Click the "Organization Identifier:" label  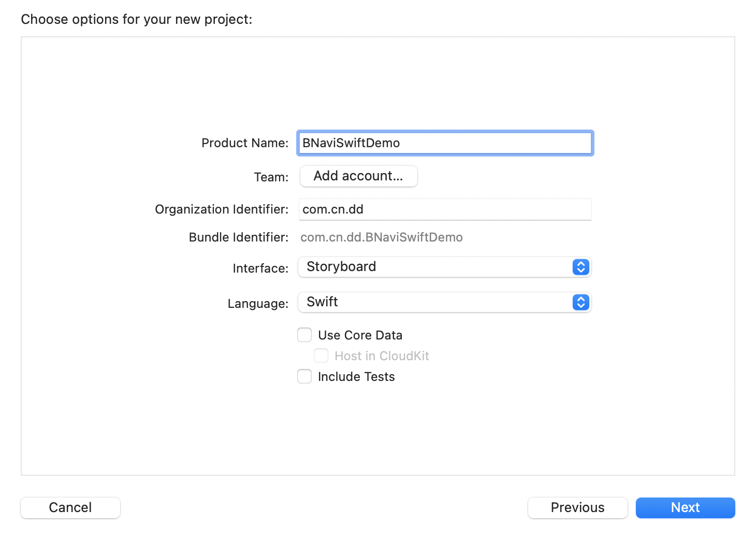click(222, 209)
